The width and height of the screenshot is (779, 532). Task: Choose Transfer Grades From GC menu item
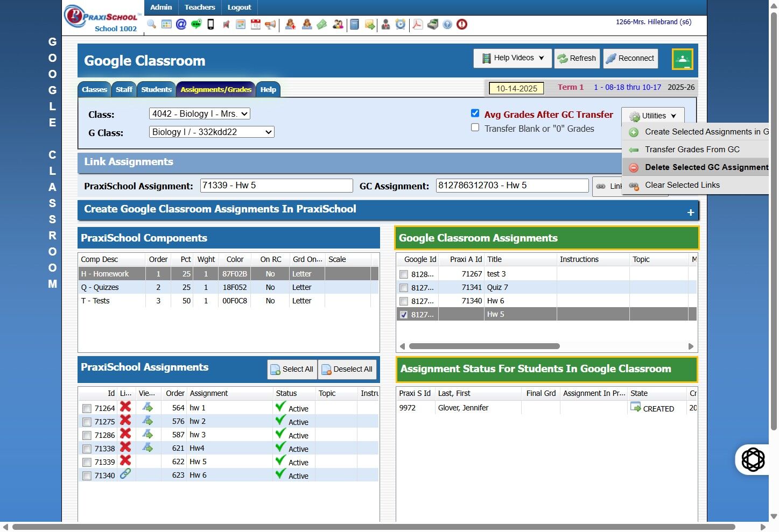(x=692, y=150)
